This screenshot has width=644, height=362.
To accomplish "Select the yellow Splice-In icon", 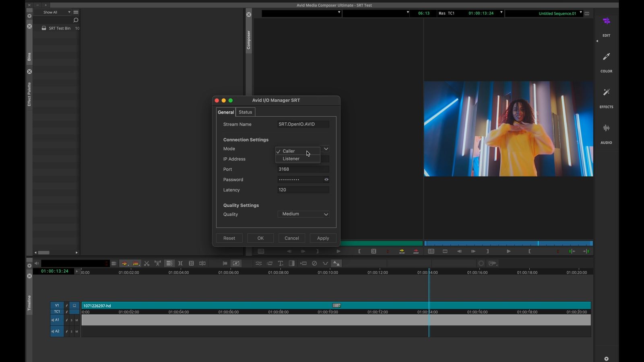I will [126, 263].
